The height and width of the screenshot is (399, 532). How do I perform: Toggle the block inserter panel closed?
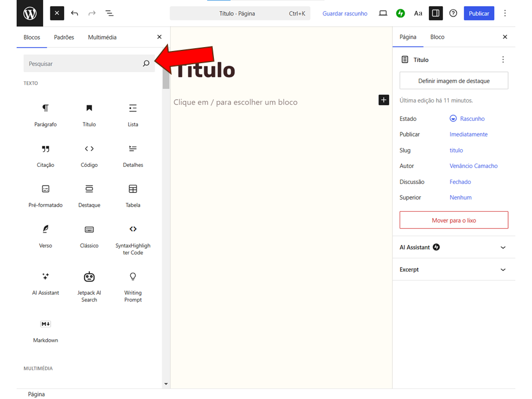point(57,13)
